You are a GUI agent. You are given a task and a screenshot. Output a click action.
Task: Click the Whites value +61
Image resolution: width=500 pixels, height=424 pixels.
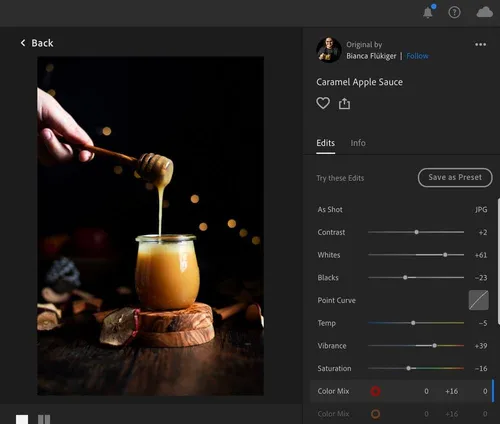click(x=481, y=255)
